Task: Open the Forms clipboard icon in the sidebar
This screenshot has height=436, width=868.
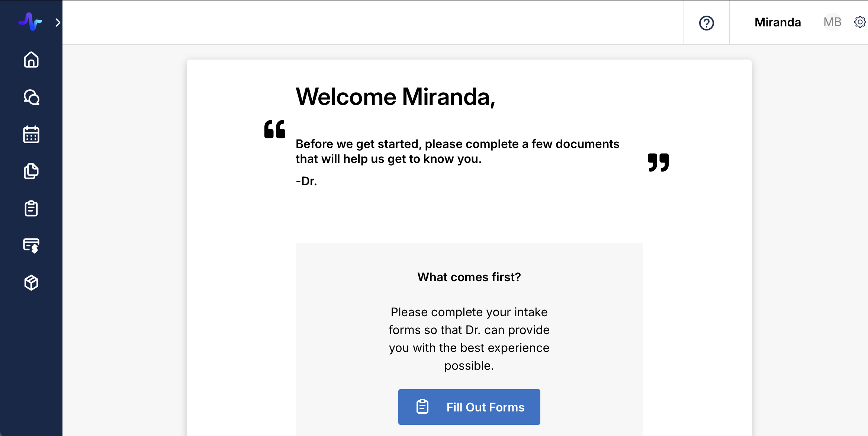Action: click(x=31, y=208)
